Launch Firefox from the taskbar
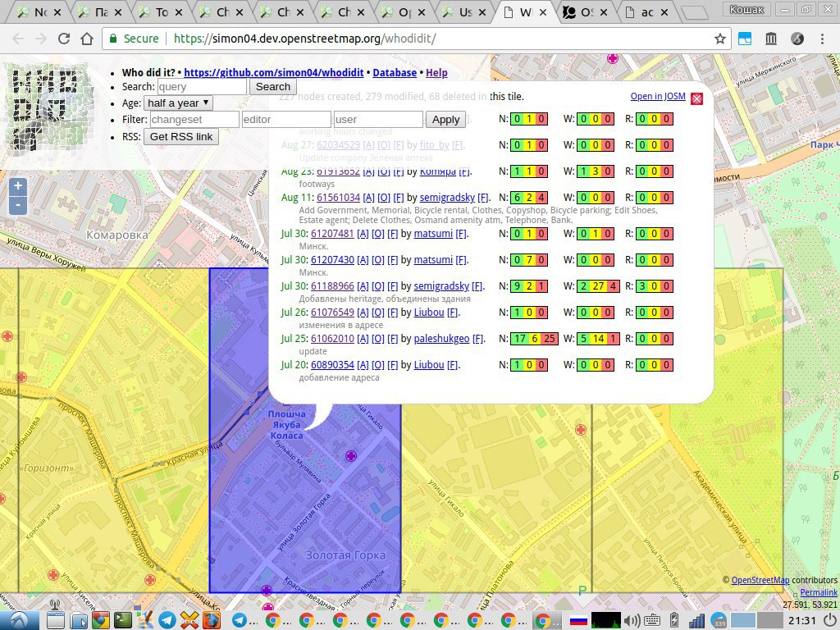Screen dimensions: 840x630 click(x=211, y=620)
